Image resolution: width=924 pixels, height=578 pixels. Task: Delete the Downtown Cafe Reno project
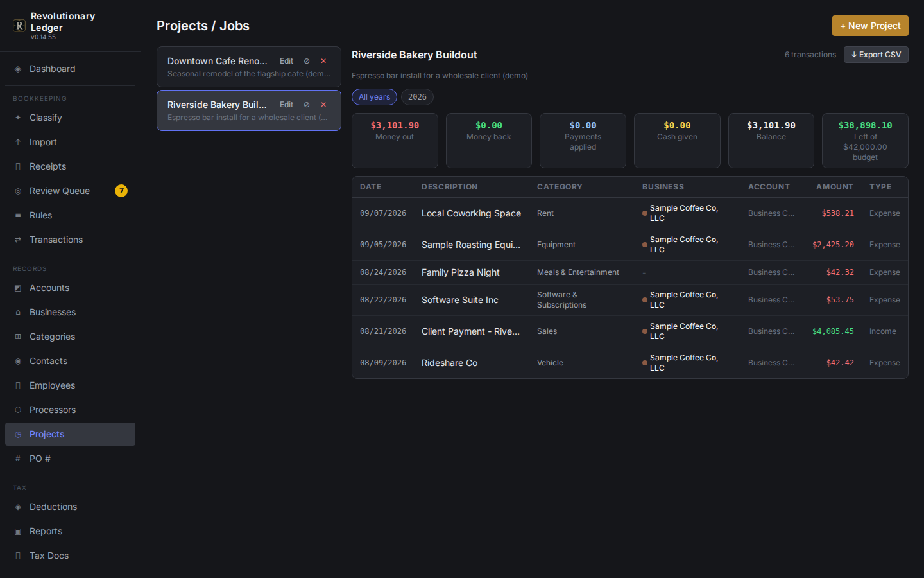(x=323, y=61)
